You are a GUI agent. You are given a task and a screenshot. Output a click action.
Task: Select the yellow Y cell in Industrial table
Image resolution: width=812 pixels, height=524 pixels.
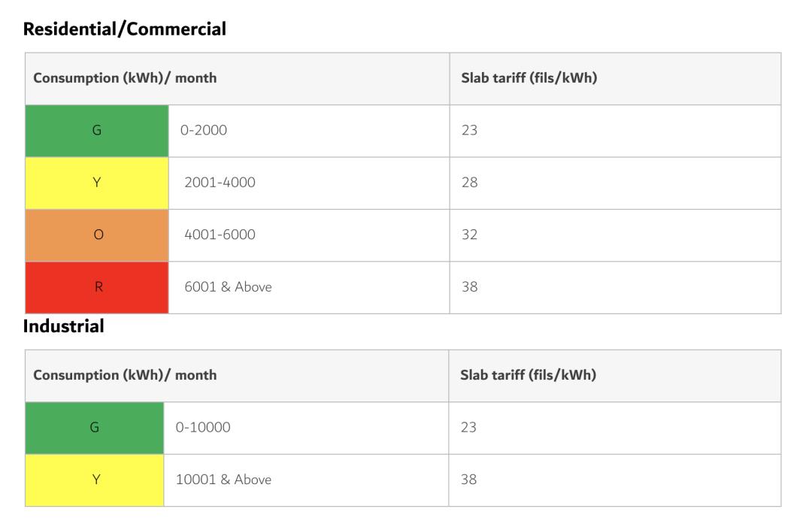point(95,480)
